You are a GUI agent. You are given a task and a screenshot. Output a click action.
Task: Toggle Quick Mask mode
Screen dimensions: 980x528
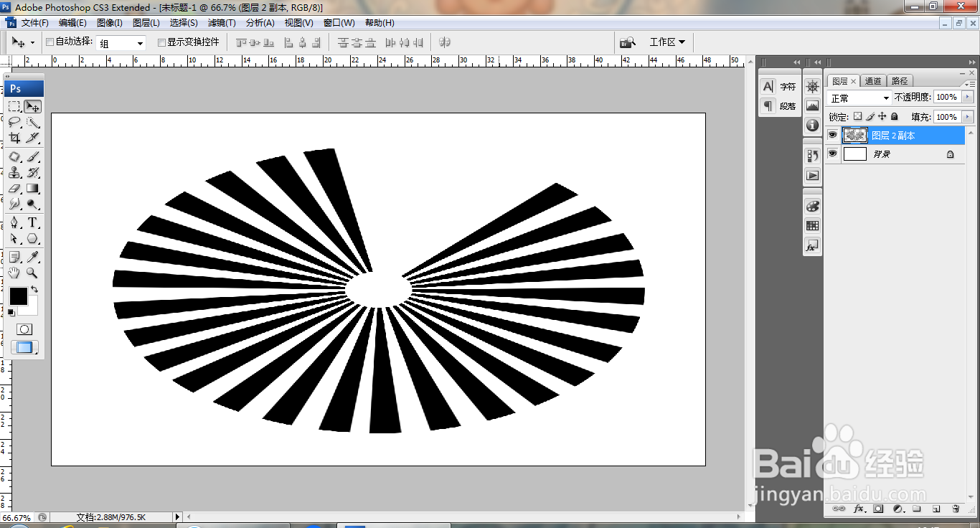click(x=24, y=329)
